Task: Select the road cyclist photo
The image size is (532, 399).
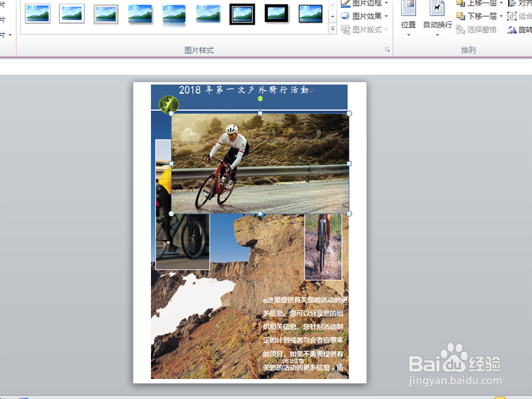Action: pos(260,164)
